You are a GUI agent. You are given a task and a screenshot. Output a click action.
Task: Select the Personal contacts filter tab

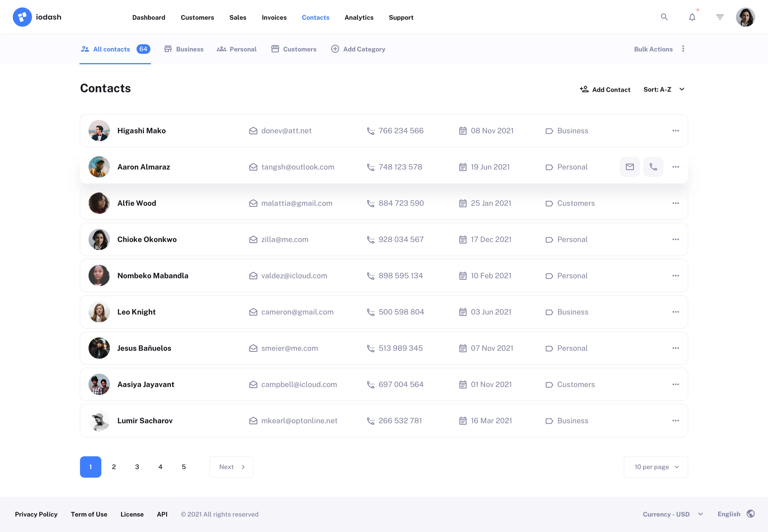[x=243, y=49]
